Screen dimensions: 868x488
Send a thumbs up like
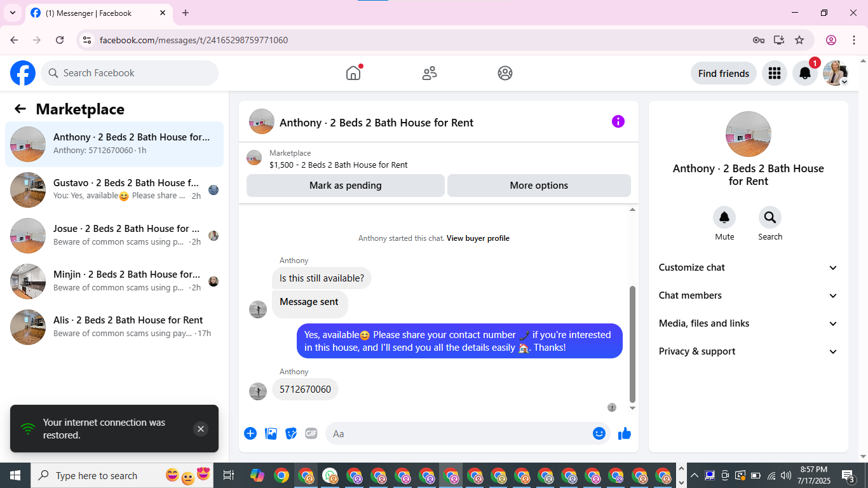[625, 433]
